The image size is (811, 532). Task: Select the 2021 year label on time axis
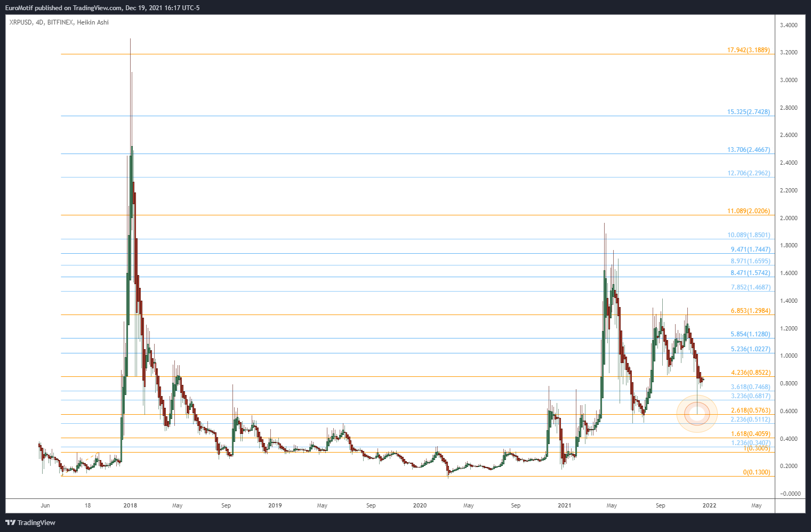tap(564, 505)
